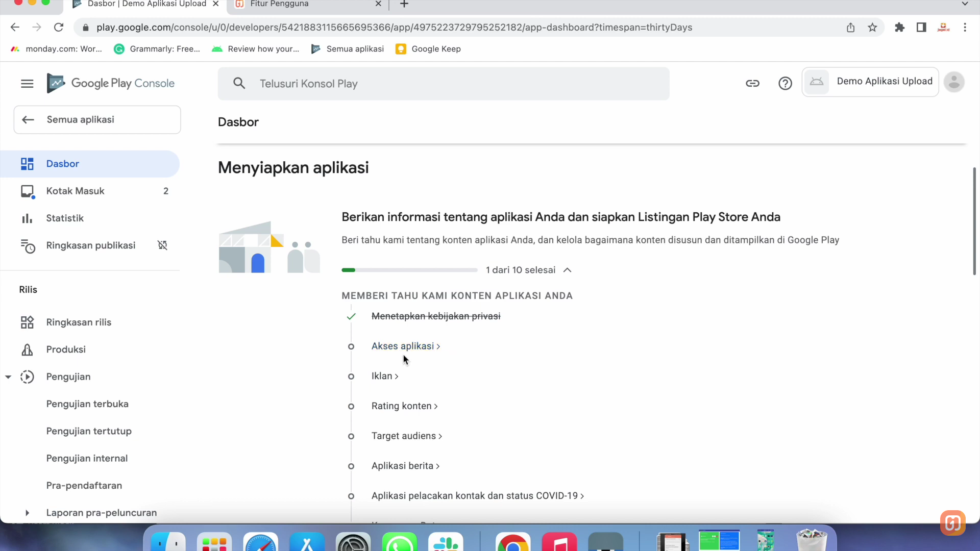Bookmark page with star icon
Viewport: 980px width, 551px height.
click(872, 28)
